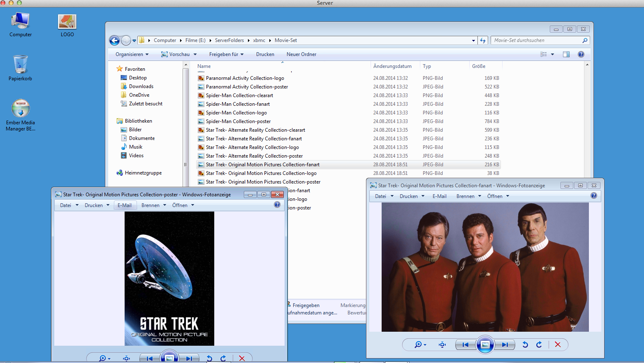The image size is (644, 363).
Task: Open Drucken menu in poster viewer
Action: pos(97,205)
